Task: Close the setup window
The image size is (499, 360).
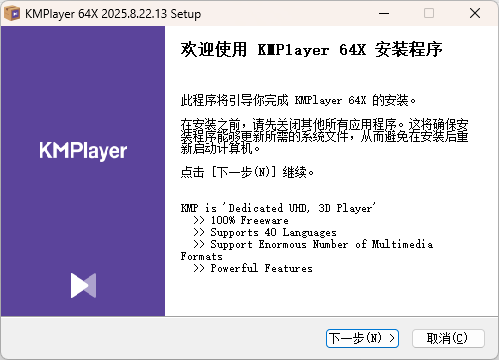Action: [475, 13]
